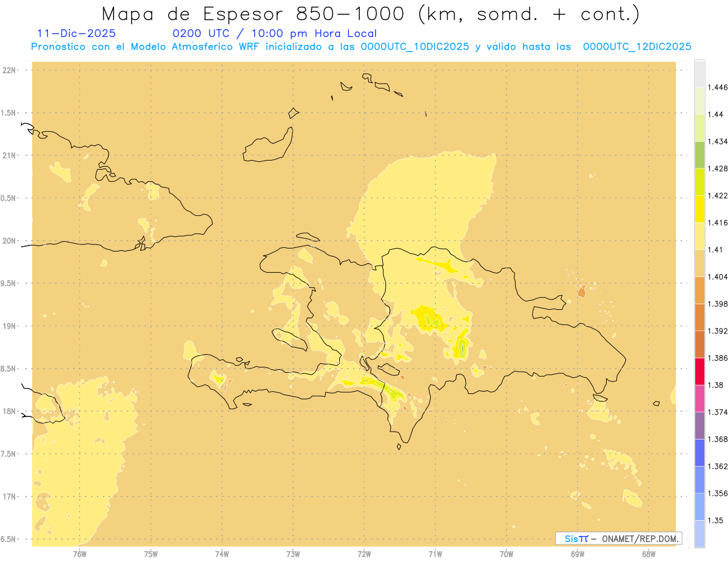Viewport: 728px width, 562px height.
Task: Click the longitude label '75W'
Action: pos(151,554)
